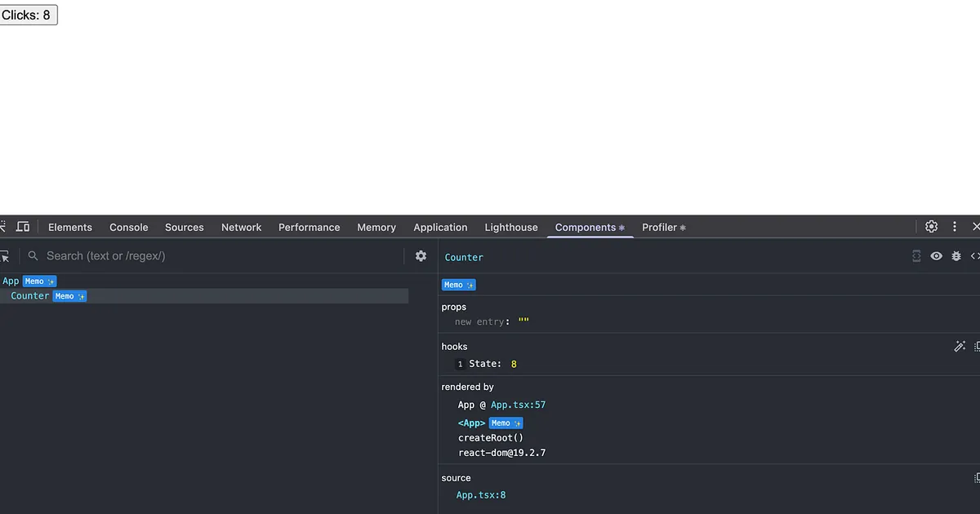
Task: Open the Lighthouse tab
Action: coord(511,228)
